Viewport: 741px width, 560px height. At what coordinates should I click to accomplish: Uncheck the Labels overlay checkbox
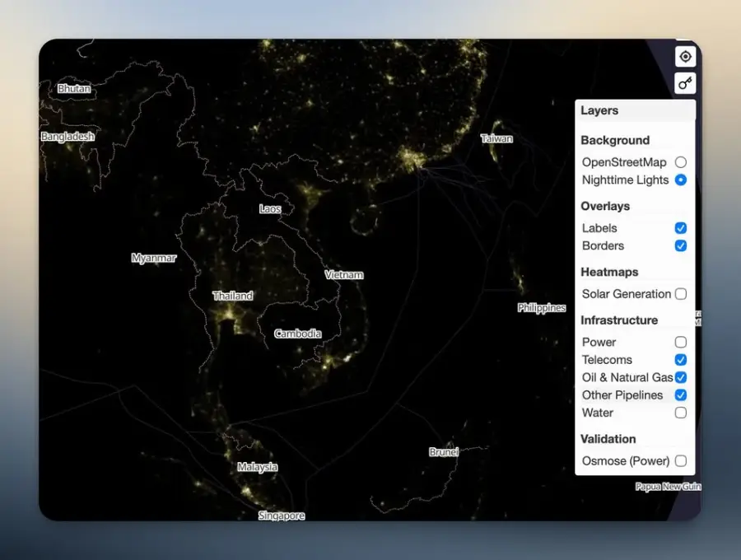(681, 228)
